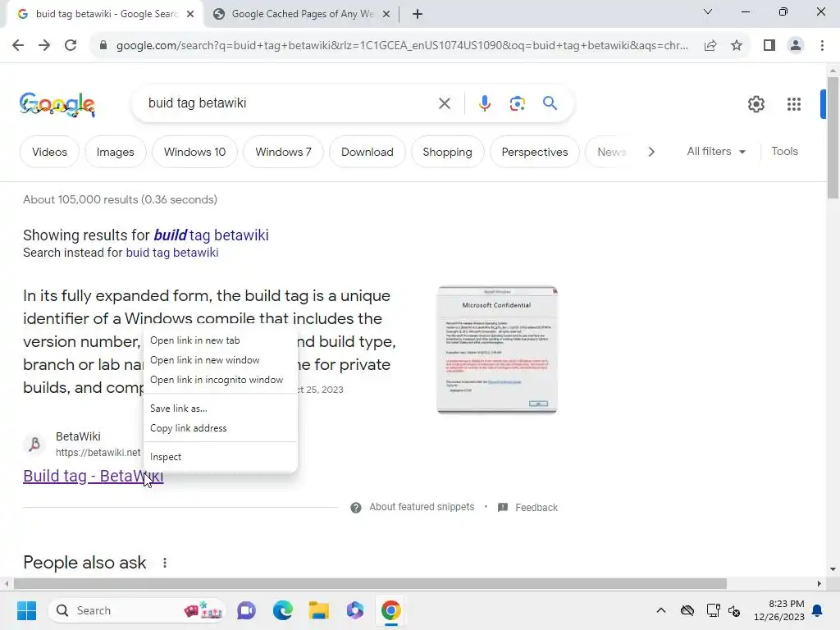Image resolution: width=840 pixels, height=630 pixels.
Task: Follow corrected 'build tag betawiki' link
Action: (211, 235)
